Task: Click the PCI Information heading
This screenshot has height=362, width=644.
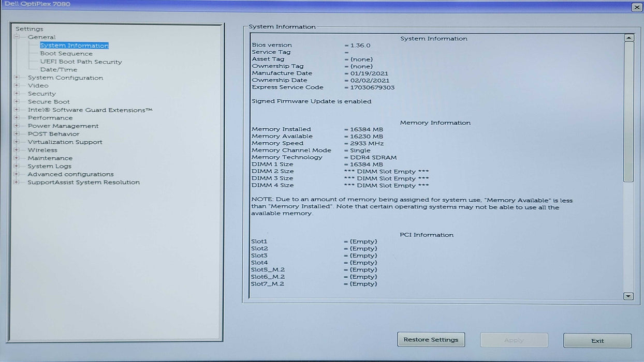Action: [x=427, y=235]
